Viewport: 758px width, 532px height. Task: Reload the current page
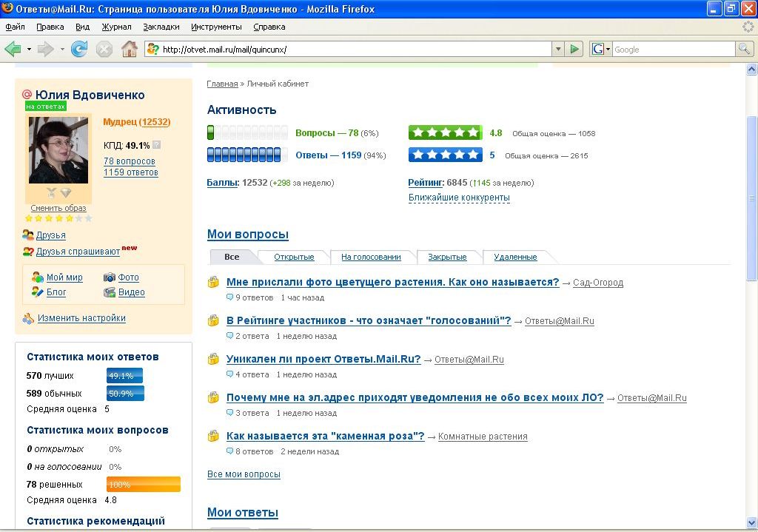[78, 49]
